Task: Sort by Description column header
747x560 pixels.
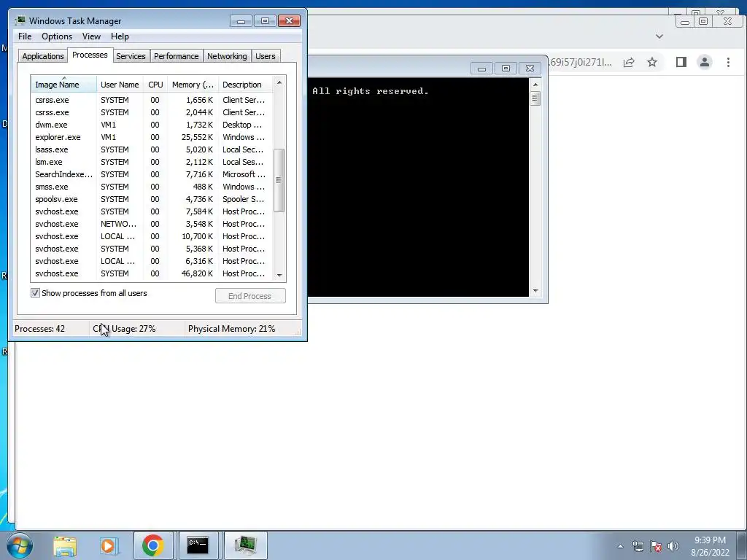Action: (246, 85)
